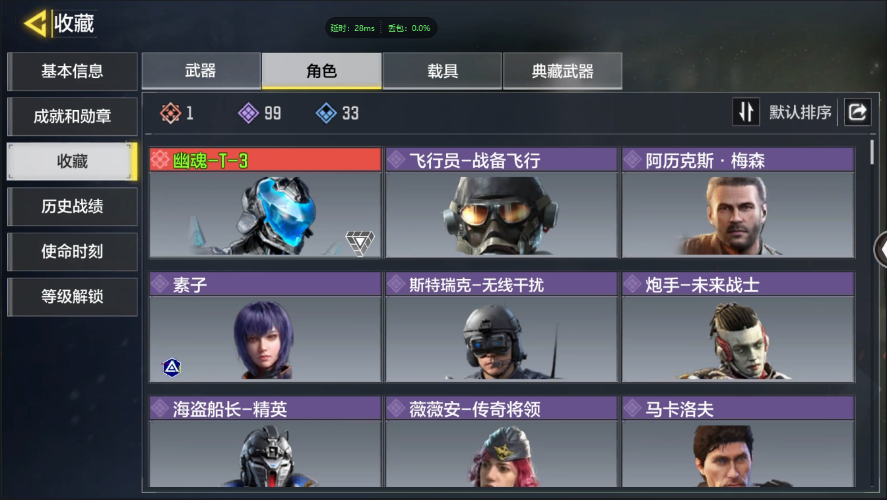Go to 成就和勋章 section

point(72,117)
